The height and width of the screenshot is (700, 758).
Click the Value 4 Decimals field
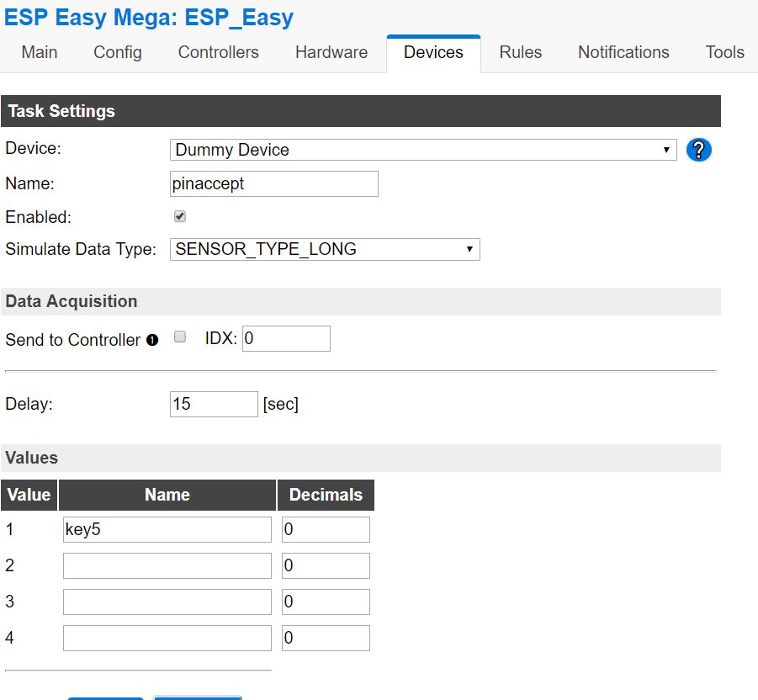(x=326, y=638)
